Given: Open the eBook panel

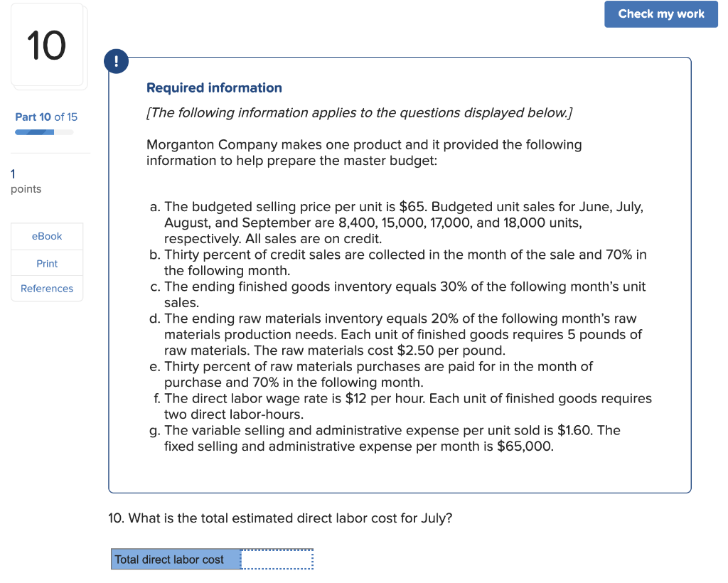Looking at the screenshot, I should (46, 235).
